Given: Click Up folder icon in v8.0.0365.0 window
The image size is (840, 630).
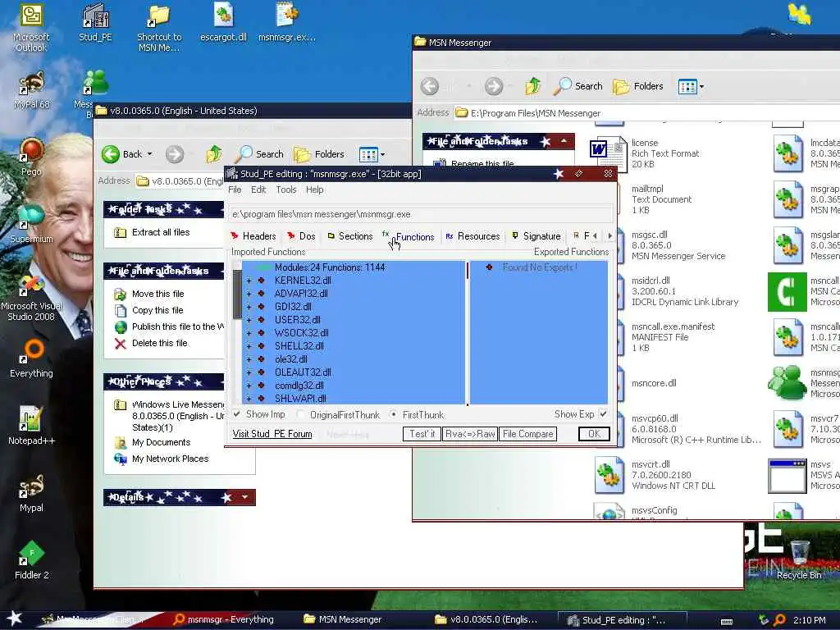Looking at the screenshot, I should pyautogui.click(x=214, y=154).
